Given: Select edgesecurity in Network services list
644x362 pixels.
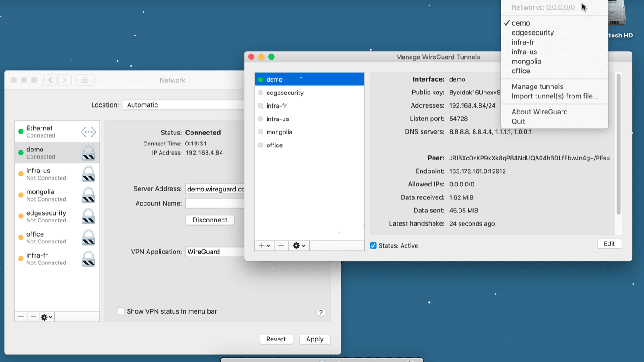Looking at the screenshot, I should pos(57,217).
